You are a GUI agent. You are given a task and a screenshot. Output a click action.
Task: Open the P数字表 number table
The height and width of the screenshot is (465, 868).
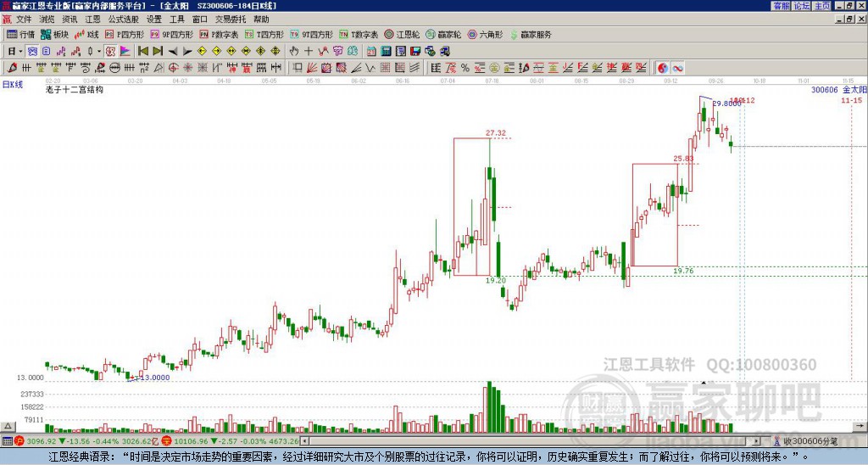point(219,34)
